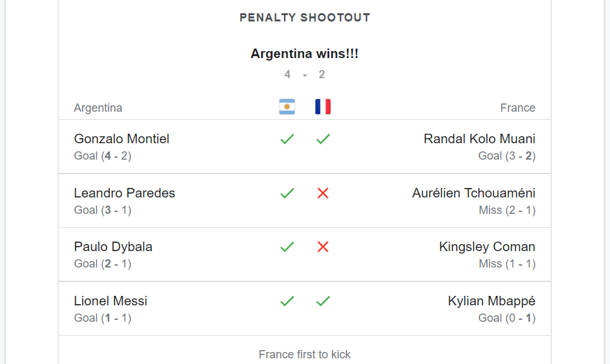Click Paulo Dybala's green checkmark
Screen dimensions: 610x364
(287, 247)
